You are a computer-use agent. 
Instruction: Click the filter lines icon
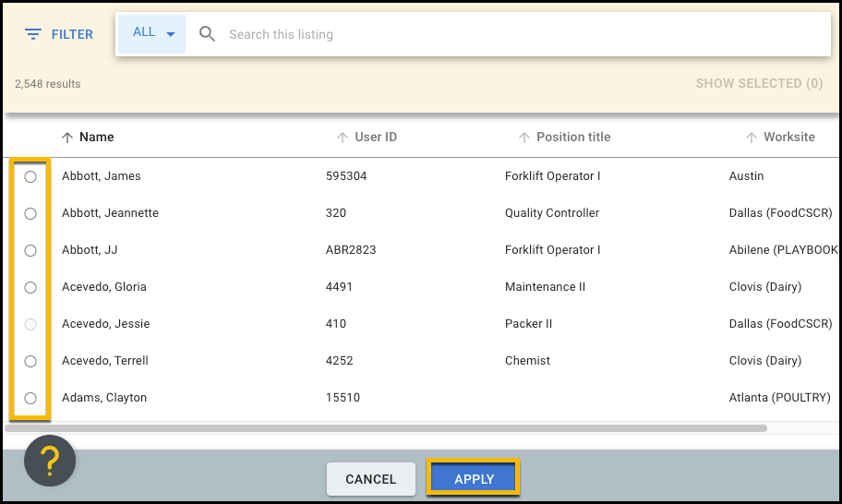coord(32,34)
